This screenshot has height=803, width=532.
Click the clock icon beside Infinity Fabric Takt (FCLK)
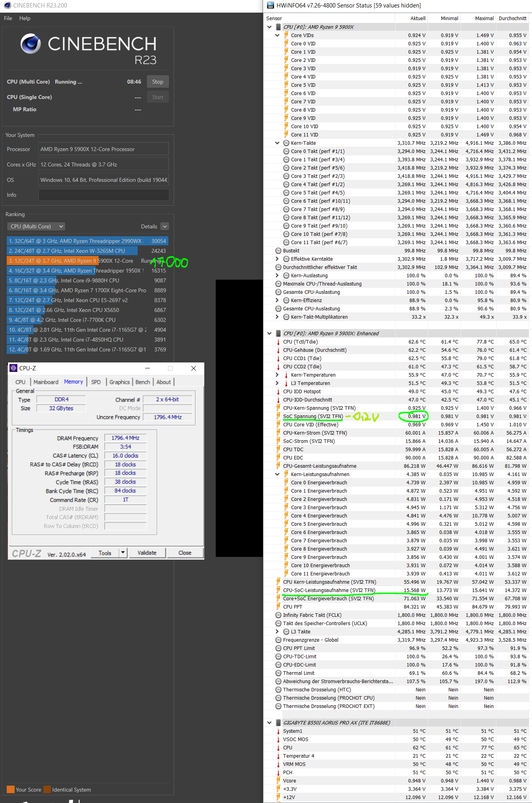tap(278, 615)
